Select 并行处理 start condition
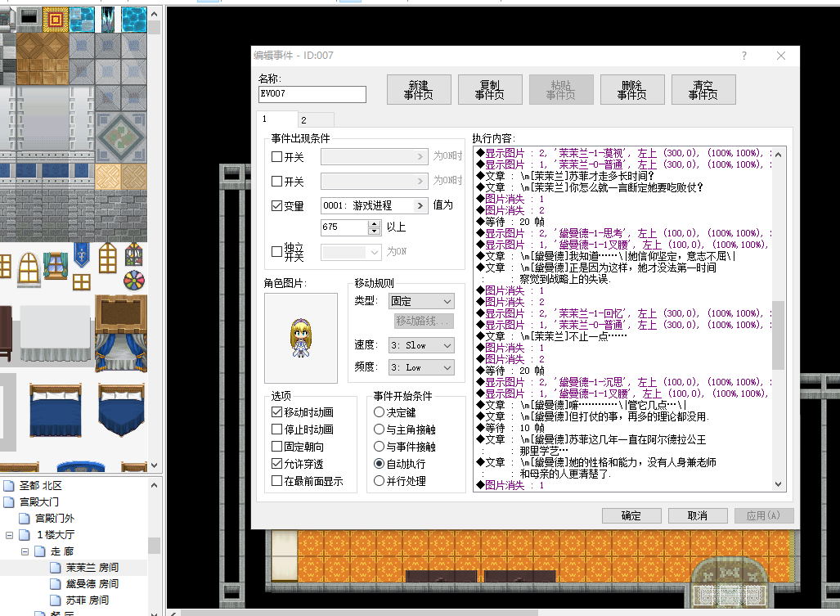The image size is (840, 616). click(380, 480)
